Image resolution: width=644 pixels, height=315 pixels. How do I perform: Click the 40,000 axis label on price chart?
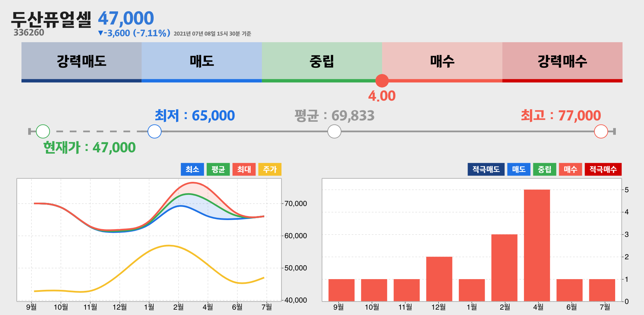click(x=296, y=300)
